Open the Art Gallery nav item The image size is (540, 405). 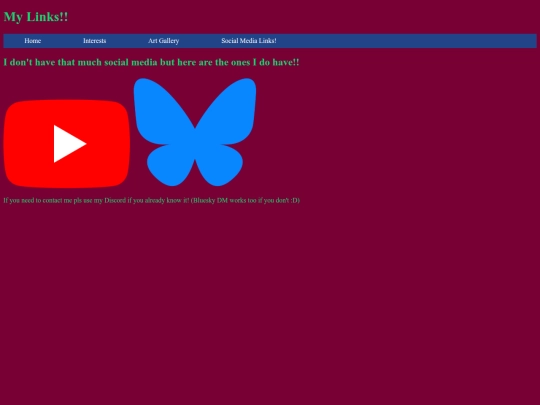(x=164, y=41)
